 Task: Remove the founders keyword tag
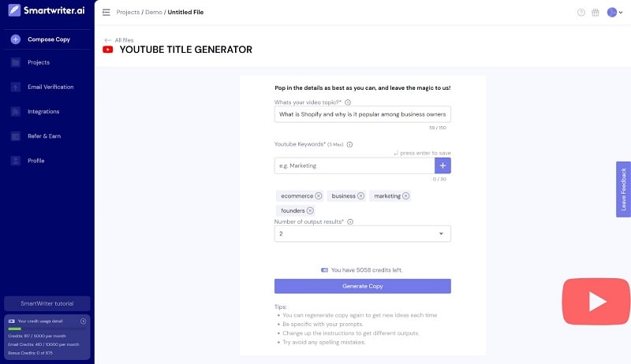point(310,210)
